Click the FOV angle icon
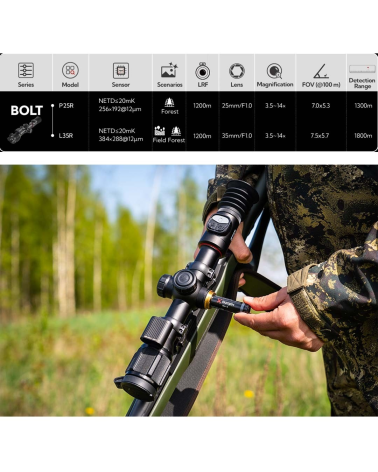The height and width of the screenshot is (472, 378). tap(321, 71)
